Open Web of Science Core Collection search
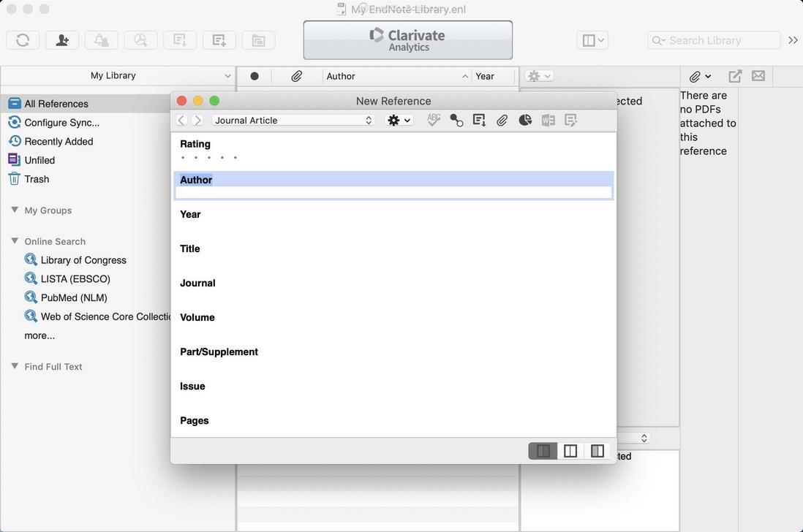Image resolution: width=803 pixels, height=532 pixels. [x=97, y=316]
